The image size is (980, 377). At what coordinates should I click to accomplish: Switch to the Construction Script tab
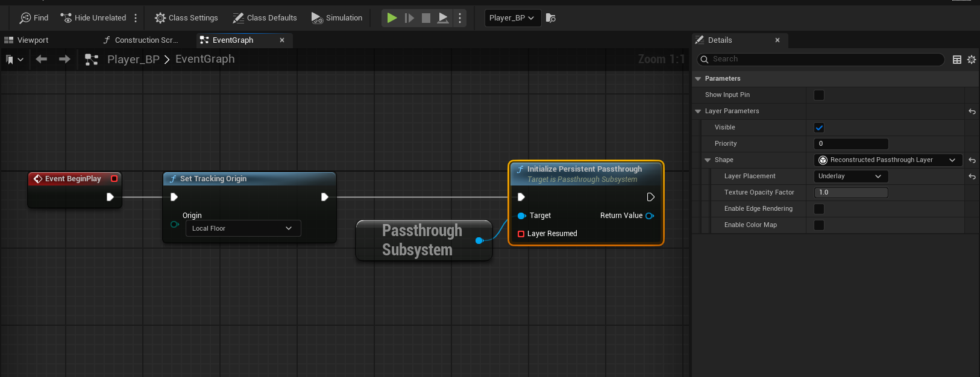pyautogui.click(x=146, y=40)
